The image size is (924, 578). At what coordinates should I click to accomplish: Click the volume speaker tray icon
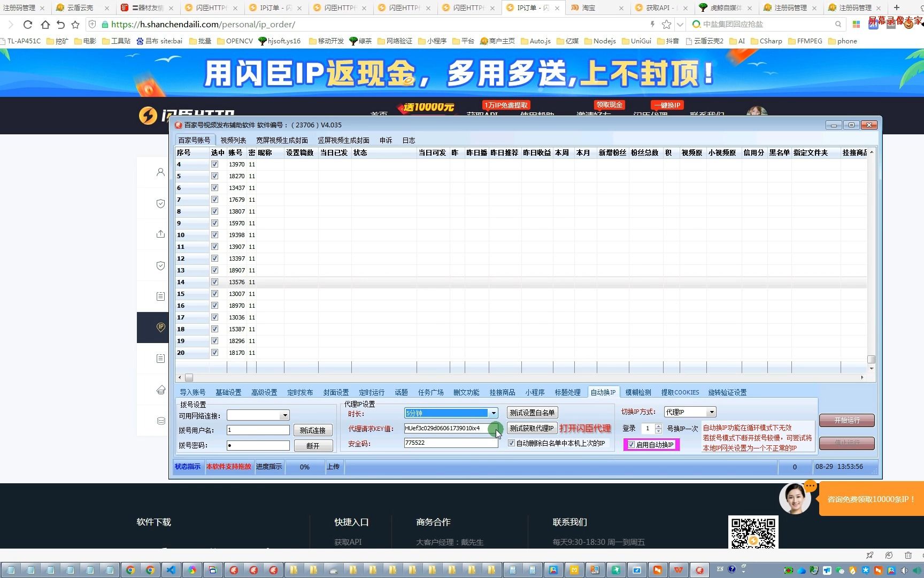click(904, 571)
